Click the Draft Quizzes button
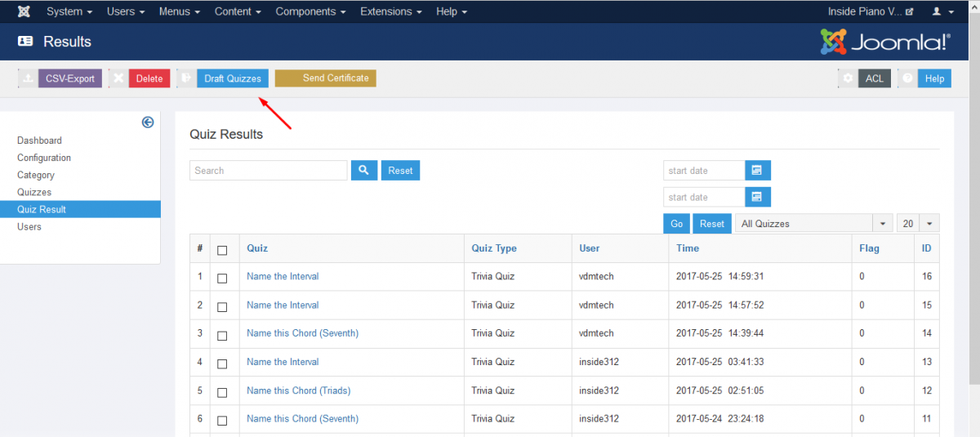Viewport: 980px width, 437px height. (232, 78)
